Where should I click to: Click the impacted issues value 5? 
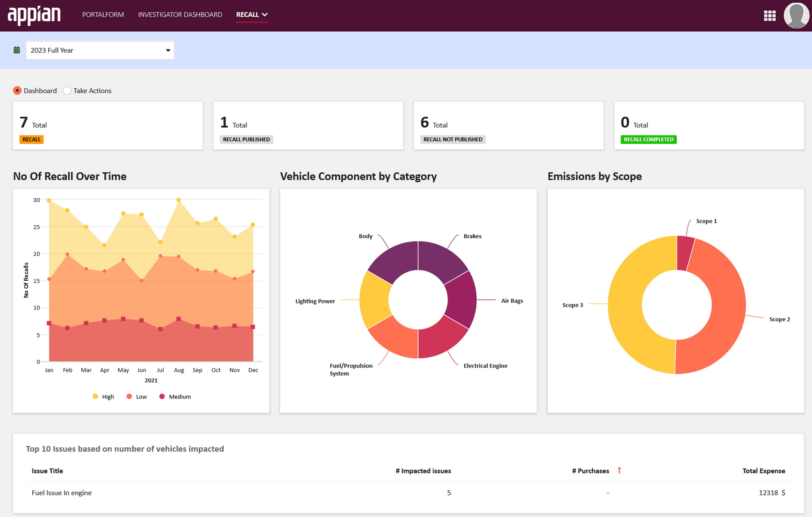point(449,493)
